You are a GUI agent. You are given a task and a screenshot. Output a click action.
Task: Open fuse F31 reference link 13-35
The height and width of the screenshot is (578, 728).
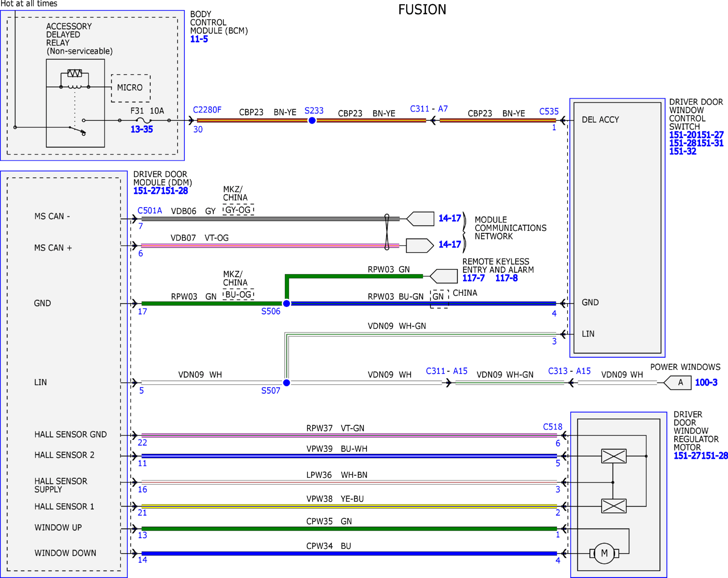click(x=141, y=129)
